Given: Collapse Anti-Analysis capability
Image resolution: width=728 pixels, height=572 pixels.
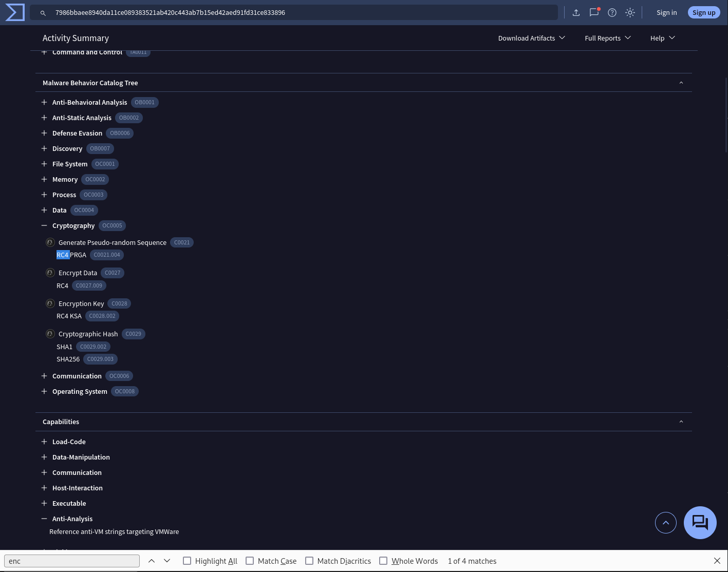Looking at the screenshot, I should [x=44, y=519].
